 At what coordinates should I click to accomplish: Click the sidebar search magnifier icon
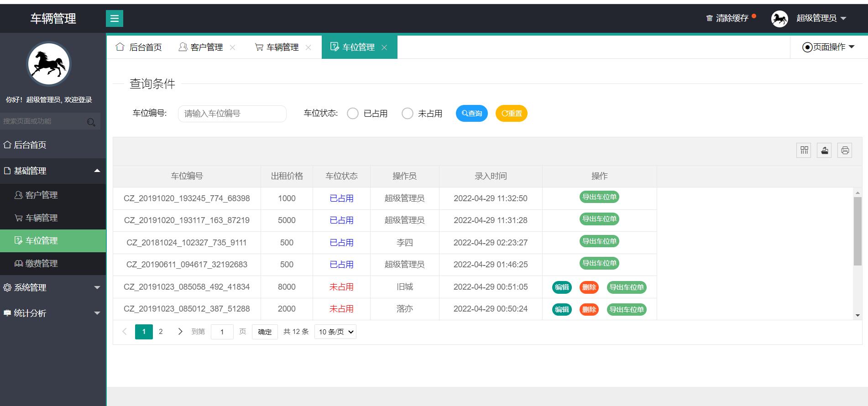click(91, 122)
